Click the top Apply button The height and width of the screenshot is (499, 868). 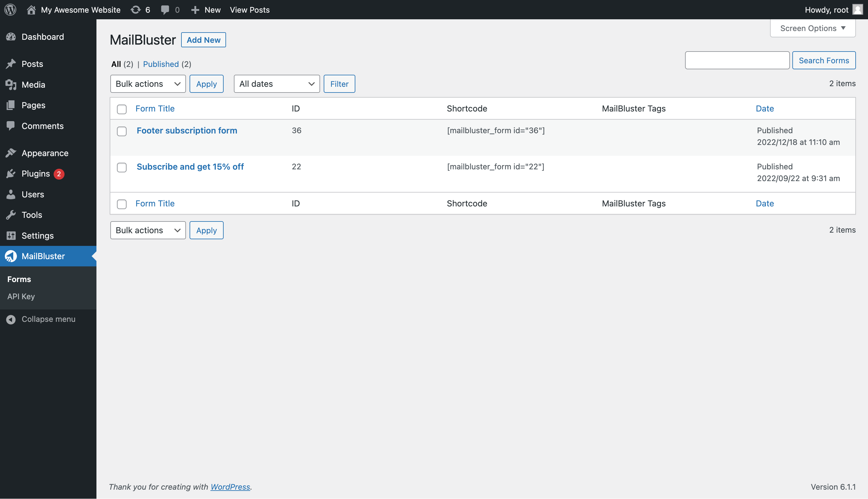[206, 84]
